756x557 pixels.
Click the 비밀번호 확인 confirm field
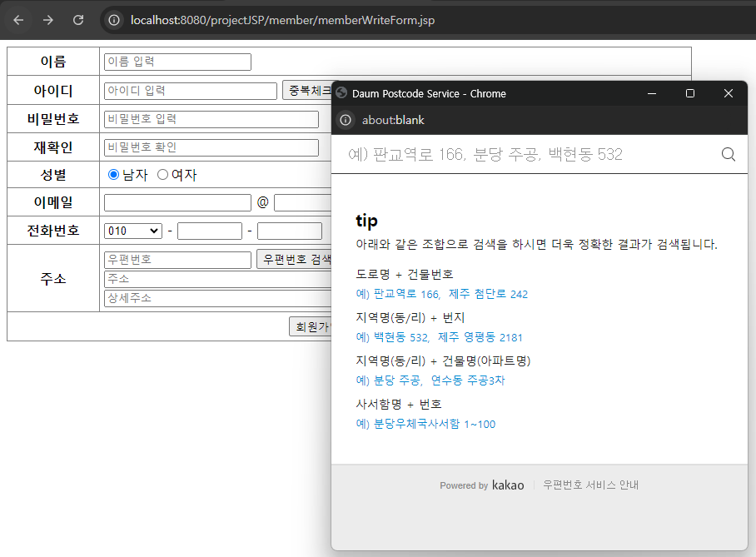[211, 147]
